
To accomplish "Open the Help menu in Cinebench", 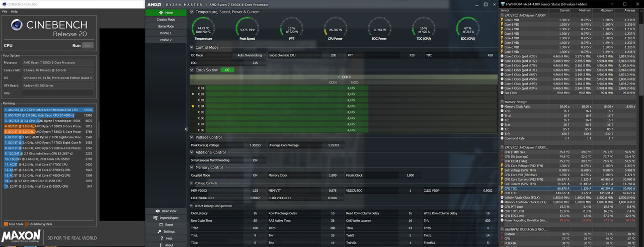I will 14,12.
